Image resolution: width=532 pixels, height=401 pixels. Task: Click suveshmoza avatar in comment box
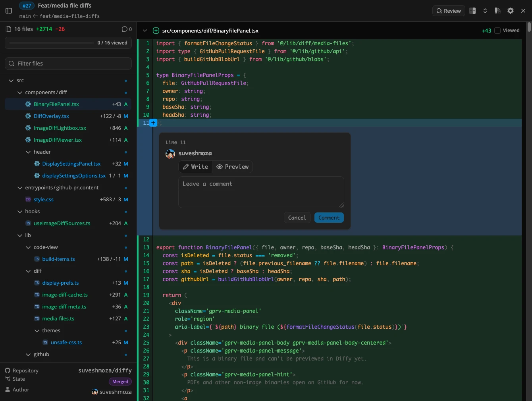170,154
